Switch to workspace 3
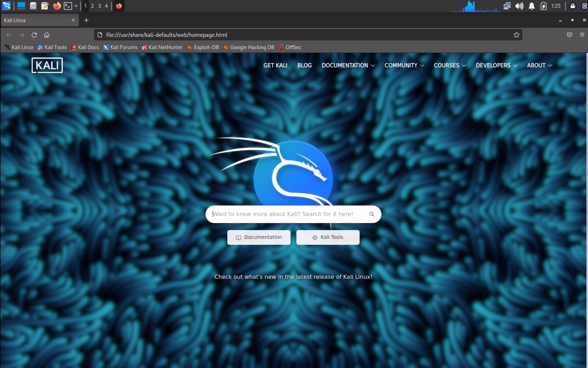Viewport: 588px width, 368px height. [x=99, y=6]
